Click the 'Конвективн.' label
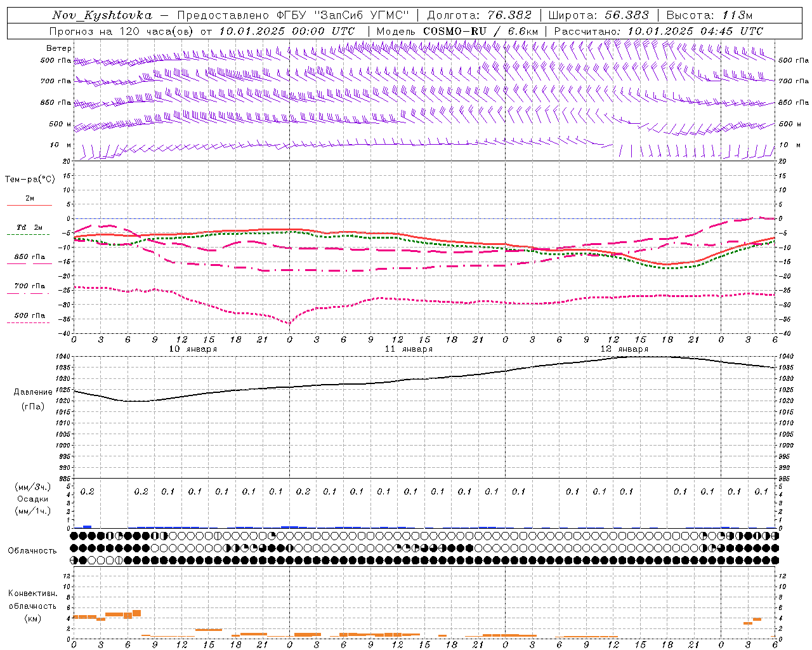 coord(33,594)
